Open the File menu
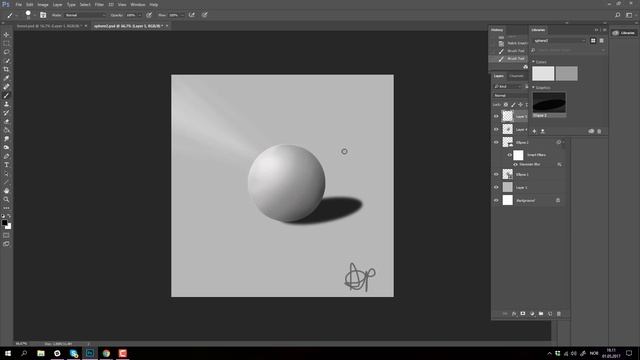640x360 pixels. (18, 4)
